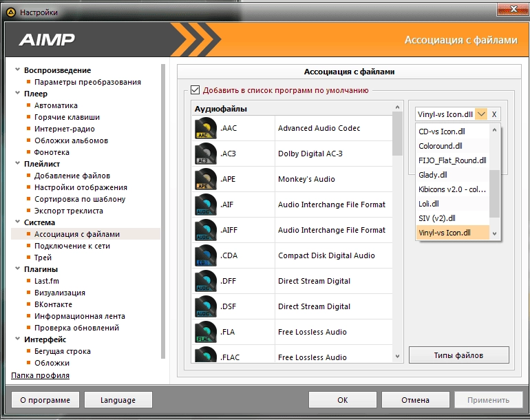530x420 pixels.
Task: Click the .FLAC vinyl file icon
Action: (x=206, y=354)
